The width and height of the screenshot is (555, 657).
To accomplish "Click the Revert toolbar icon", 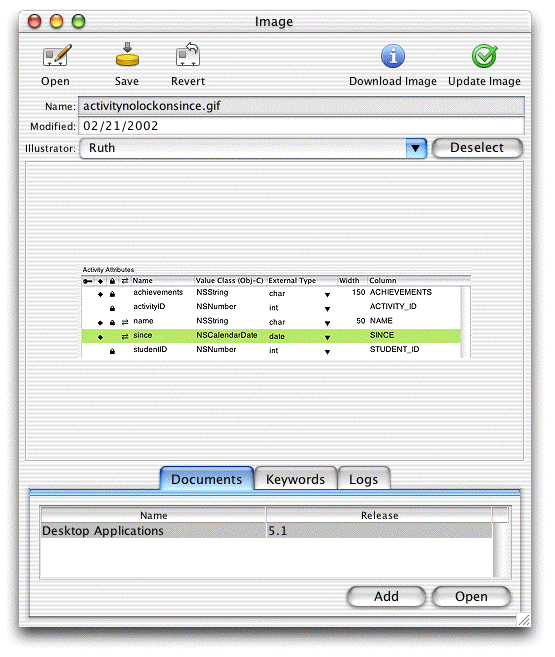I will pyautogui.click(x=188, y=54).
